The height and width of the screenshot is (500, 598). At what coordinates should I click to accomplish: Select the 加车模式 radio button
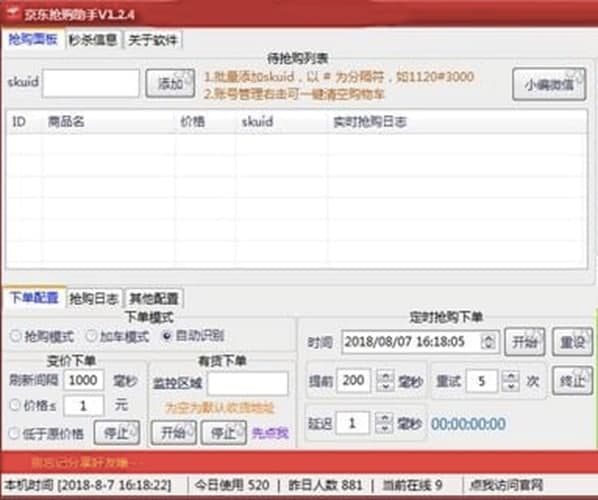pyautogui.click(x=117, y=336)
